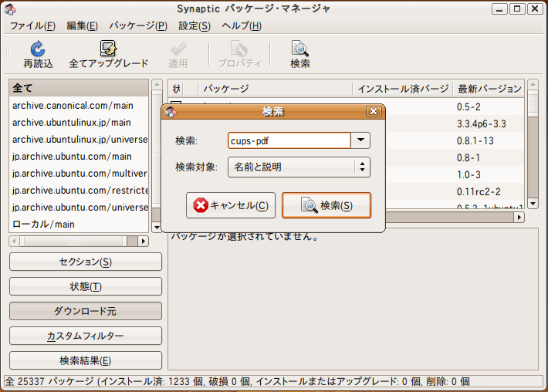The width and height of the screenshot is (548, 392).
Task: Click the Apply (適用) toolbar icon
Action: [178, 49]
